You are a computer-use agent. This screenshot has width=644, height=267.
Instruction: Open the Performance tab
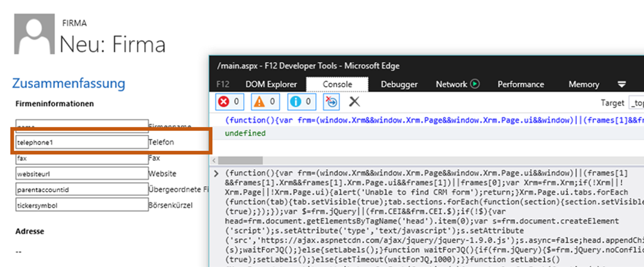pos(521,84)
